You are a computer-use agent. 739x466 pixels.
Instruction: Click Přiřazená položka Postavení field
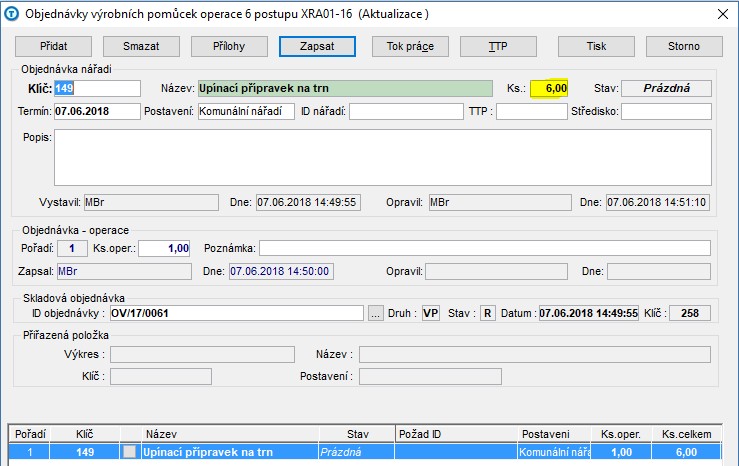430,376
